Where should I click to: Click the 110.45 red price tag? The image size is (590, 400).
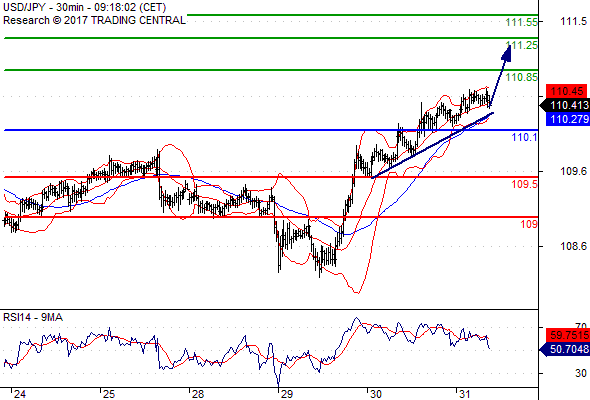(567, 91)
